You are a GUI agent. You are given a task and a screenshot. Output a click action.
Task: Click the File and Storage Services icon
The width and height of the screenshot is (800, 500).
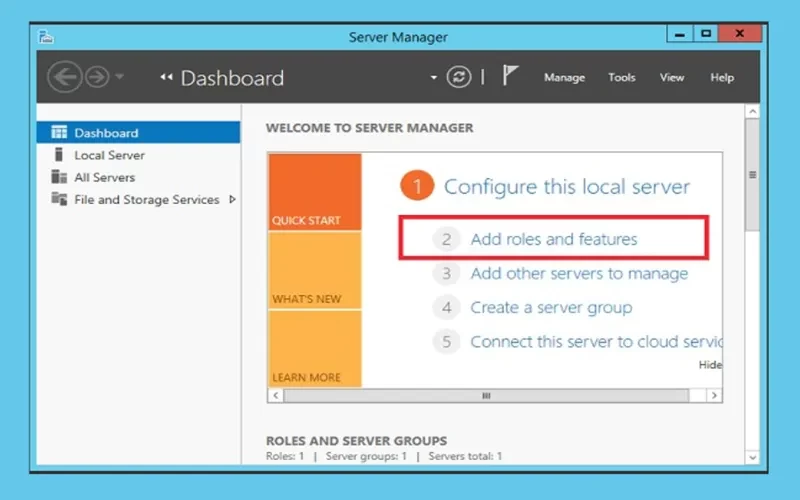[x=59, y=199]
